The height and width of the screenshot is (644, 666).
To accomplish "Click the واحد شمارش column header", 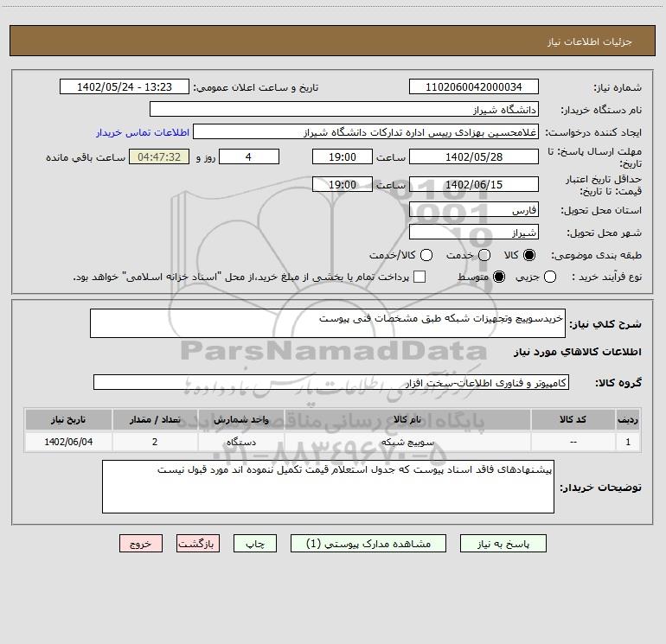I will point(240,419).
